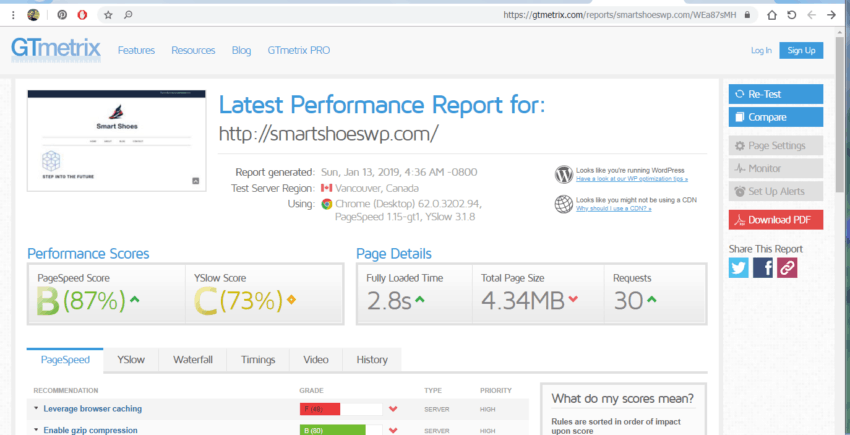This screenshot has height=435, width=850.
Task: Click the Opera extension icon
Action: 82,15
